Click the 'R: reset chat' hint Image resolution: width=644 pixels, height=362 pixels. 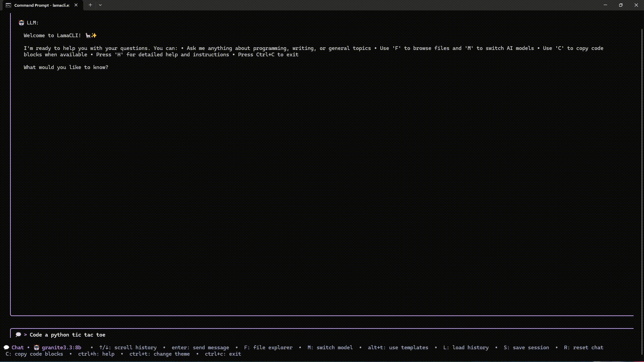[583, 348]
